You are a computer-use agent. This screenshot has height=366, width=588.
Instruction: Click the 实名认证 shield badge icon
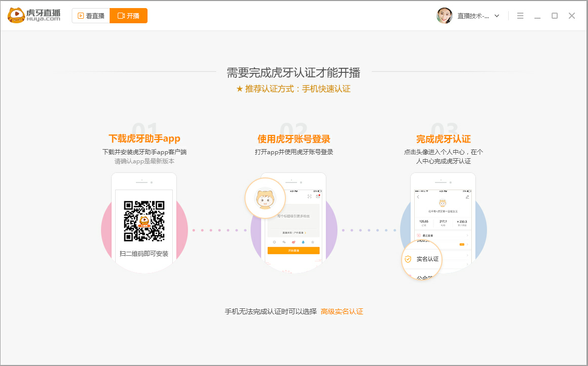[x=408, y=259]
